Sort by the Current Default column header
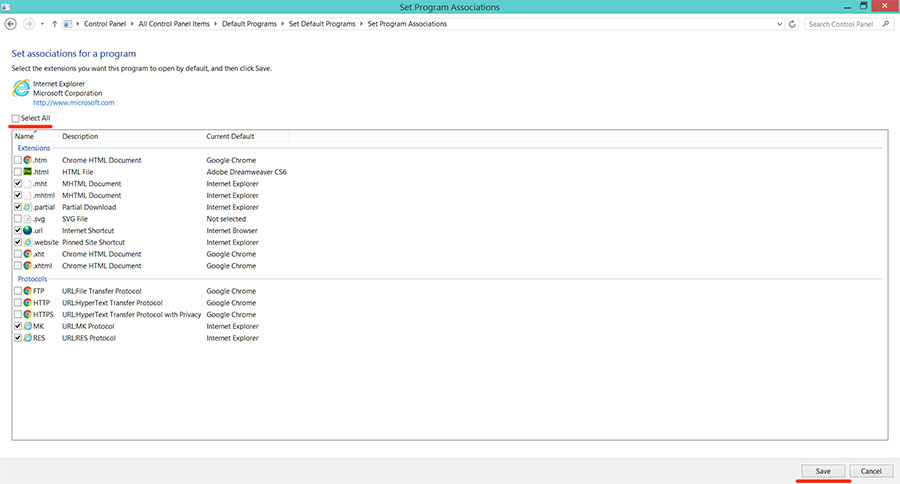The height and width of the screenshot is (484, 900). (x=246, y=136)
